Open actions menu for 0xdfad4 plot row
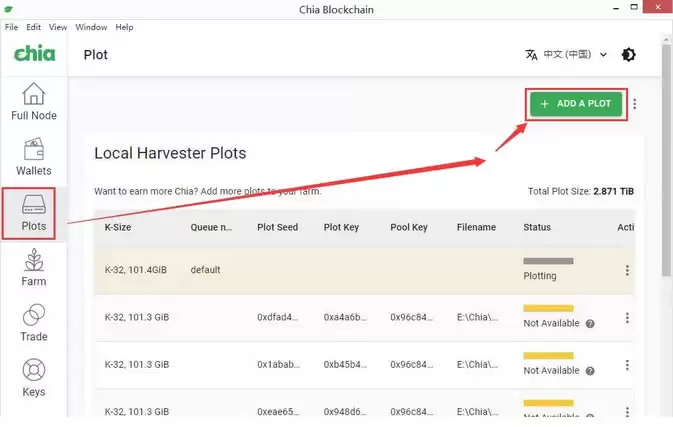673x427 pixels. (627, 318)
